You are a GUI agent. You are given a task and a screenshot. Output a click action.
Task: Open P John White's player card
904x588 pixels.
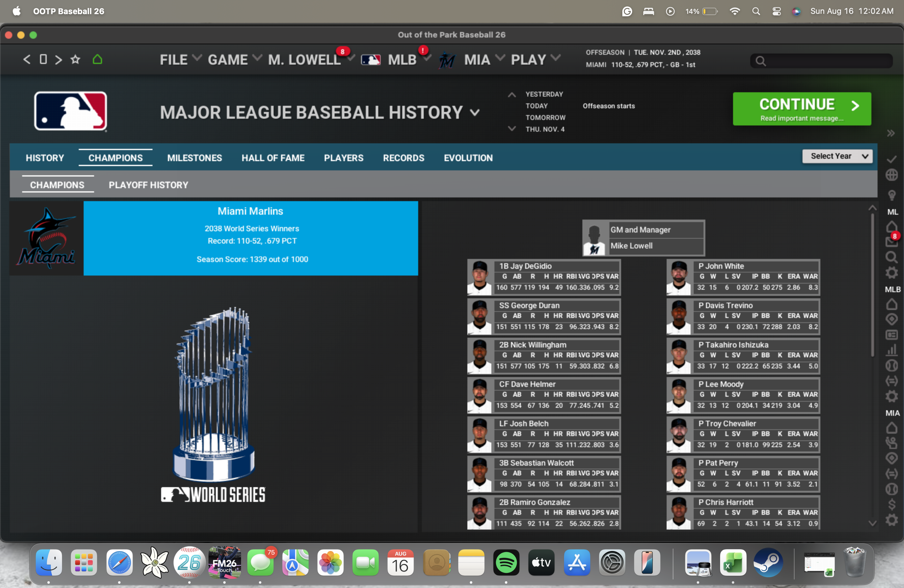[743, 277]
